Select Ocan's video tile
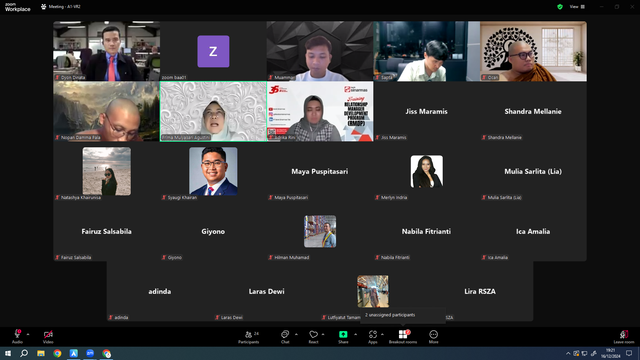The height and width of the screenshot is (360, 640). pos(533,51)
